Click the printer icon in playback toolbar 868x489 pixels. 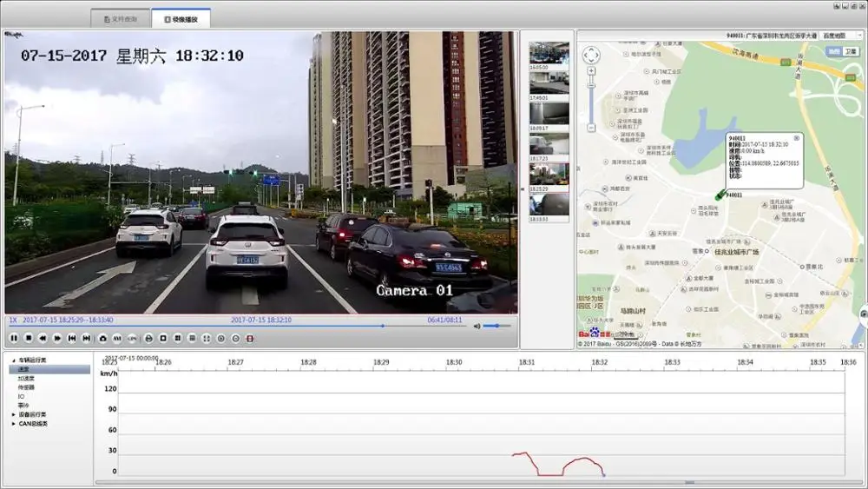click(x=148, y=338)
